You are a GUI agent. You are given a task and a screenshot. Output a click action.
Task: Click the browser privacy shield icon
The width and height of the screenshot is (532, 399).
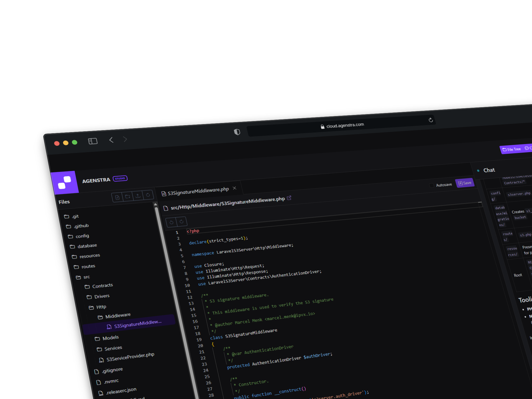[237, 132]
